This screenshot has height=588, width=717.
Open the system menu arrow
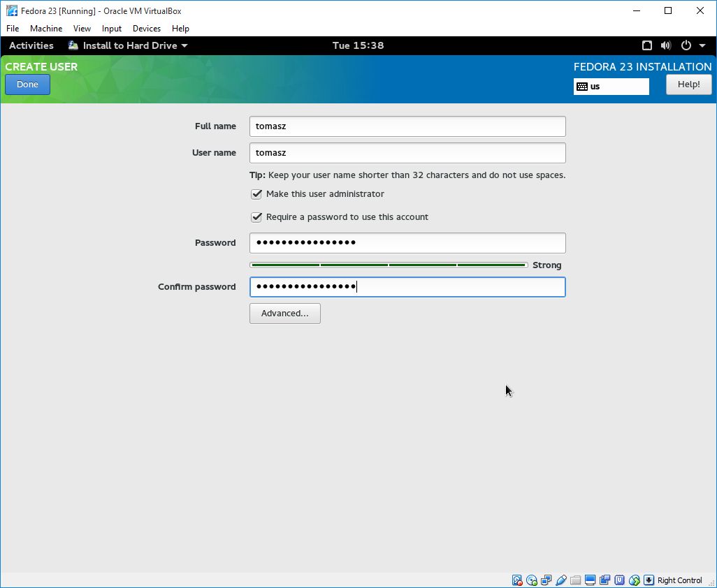pyautogui.click(x=702, y=45)
